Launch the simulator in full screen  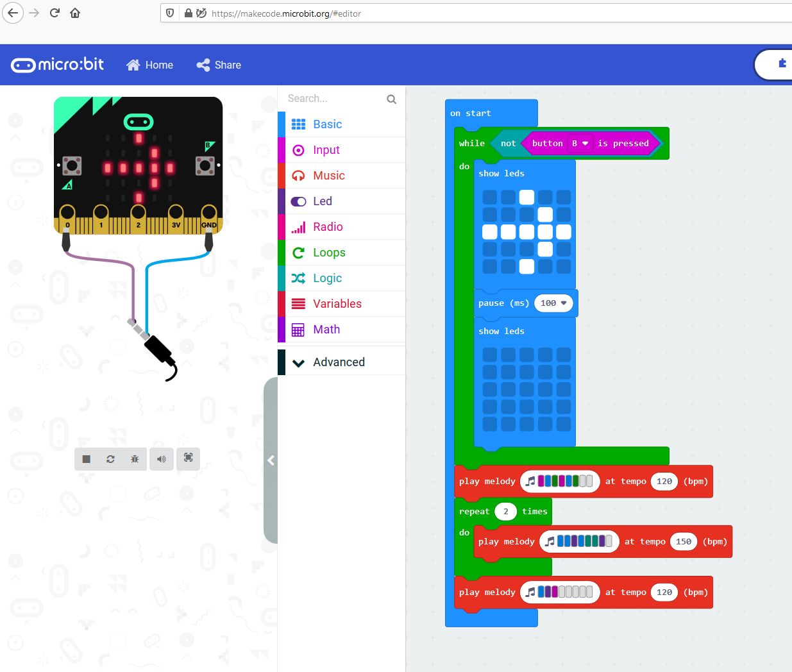(189, 458)
